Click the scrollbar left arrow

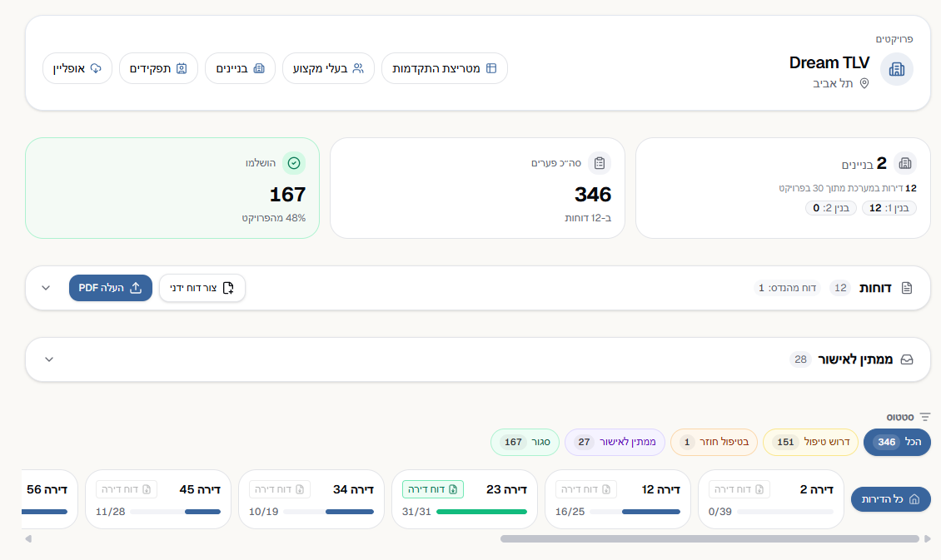pos(28,538)
